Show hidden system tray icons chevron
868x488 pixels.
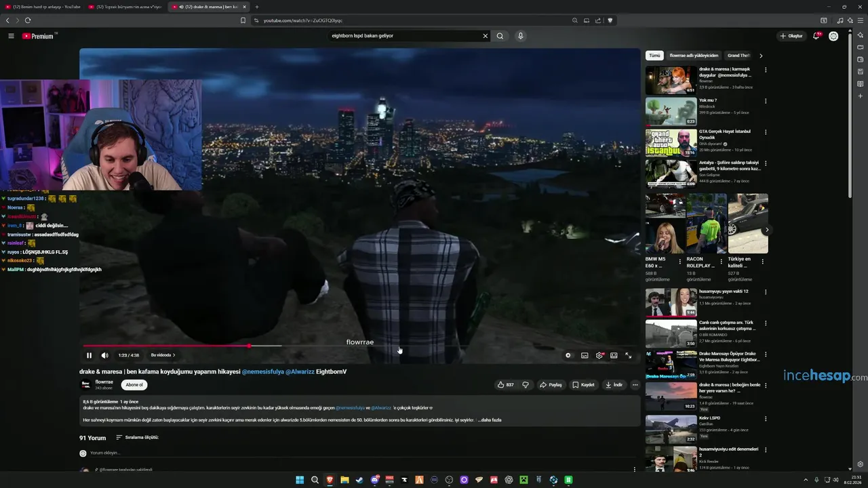(806, 480)
